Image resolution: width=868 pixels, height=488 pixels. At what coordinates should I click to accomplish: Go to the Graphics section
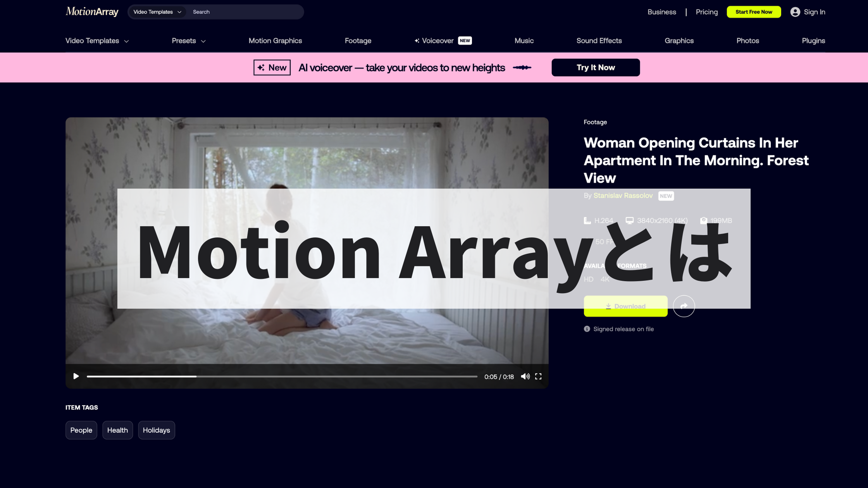coord(679,41)
